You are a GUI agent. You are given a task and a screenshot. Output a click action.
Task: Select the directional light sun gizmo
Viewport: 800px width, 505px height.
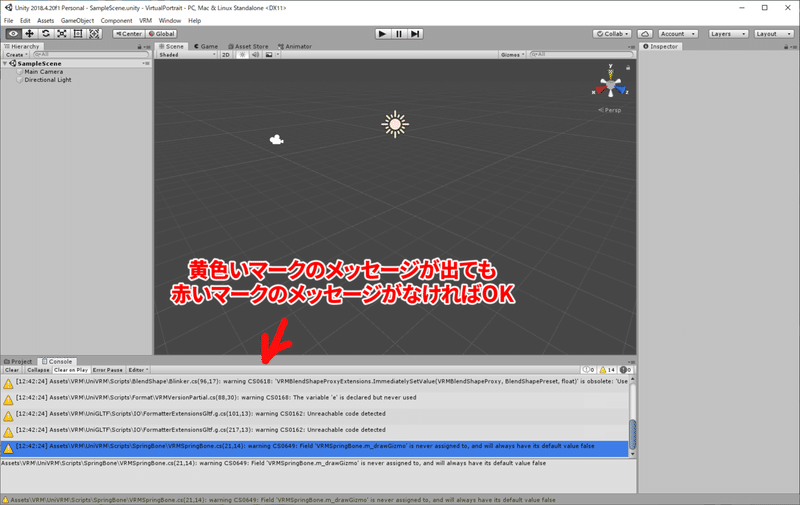[x=395, y=124]
